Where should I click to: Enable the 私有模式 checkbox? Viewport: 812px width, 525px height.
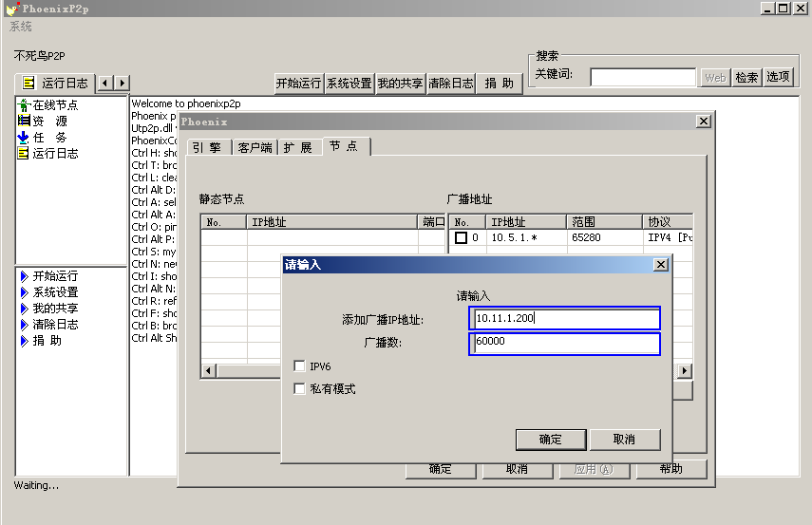tap(299, 388)
